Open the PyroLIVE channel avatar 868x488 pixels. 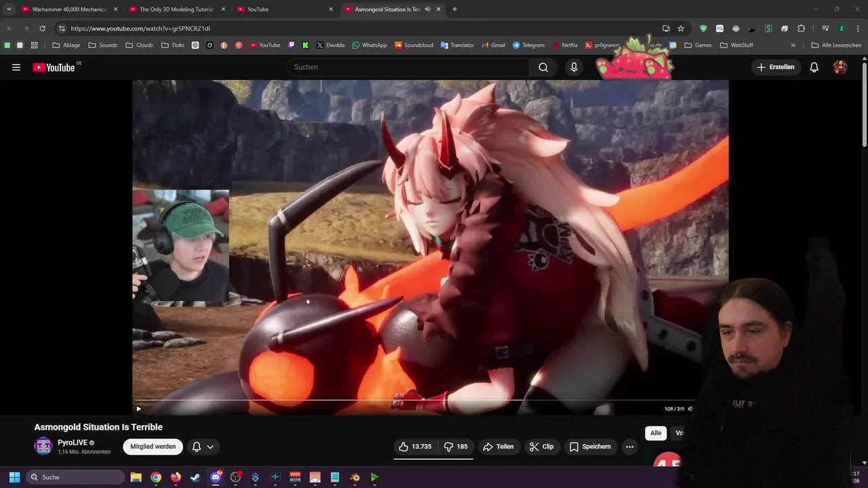(43, 446)
